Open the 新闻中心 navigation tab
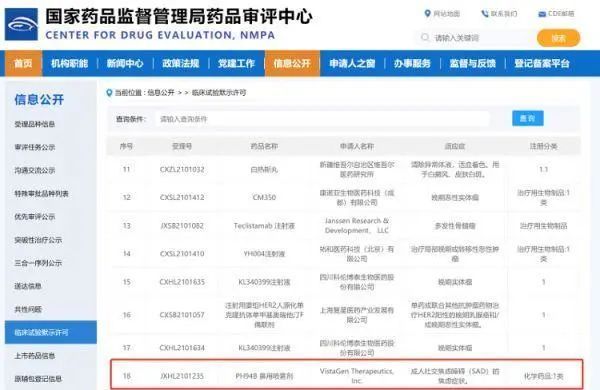600x390 pixels. point(125,64)
